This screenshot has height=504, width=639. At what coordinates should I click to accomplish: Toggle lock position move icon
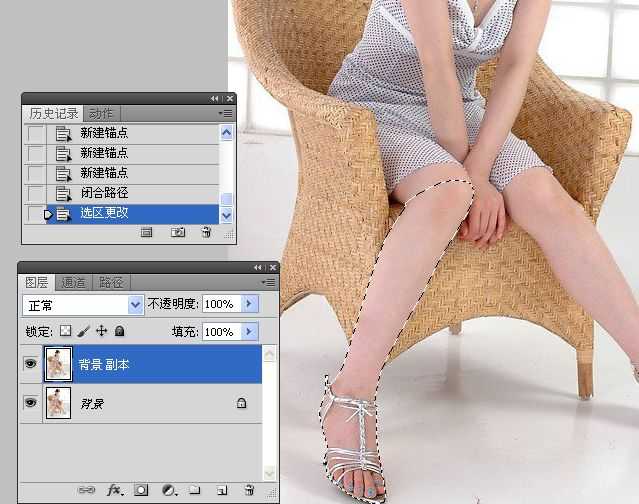101,331
